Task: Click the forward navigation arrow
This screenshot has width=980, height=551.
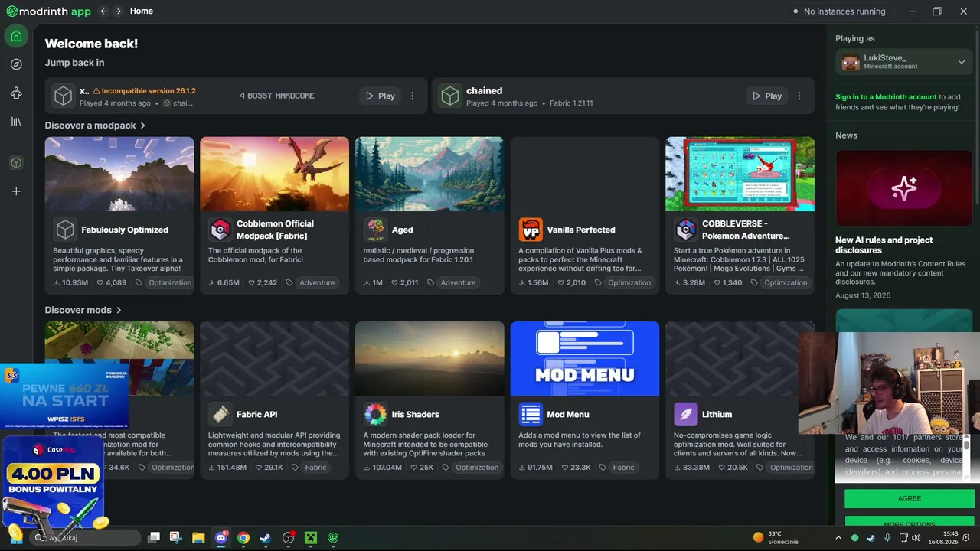Action: (118, 11)
